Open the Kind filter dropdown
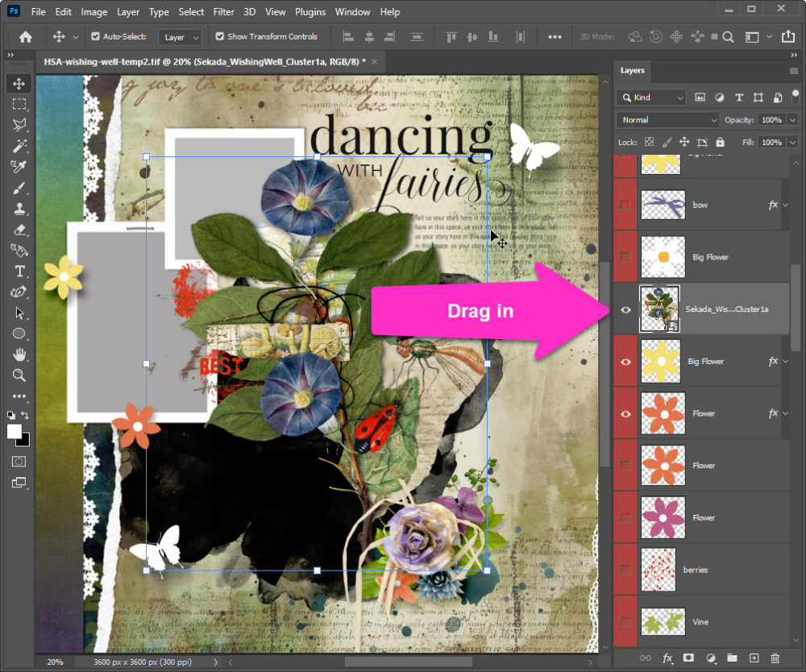This screenshot has width=806, height=672. pyautogui.click(x=651, y=97)
